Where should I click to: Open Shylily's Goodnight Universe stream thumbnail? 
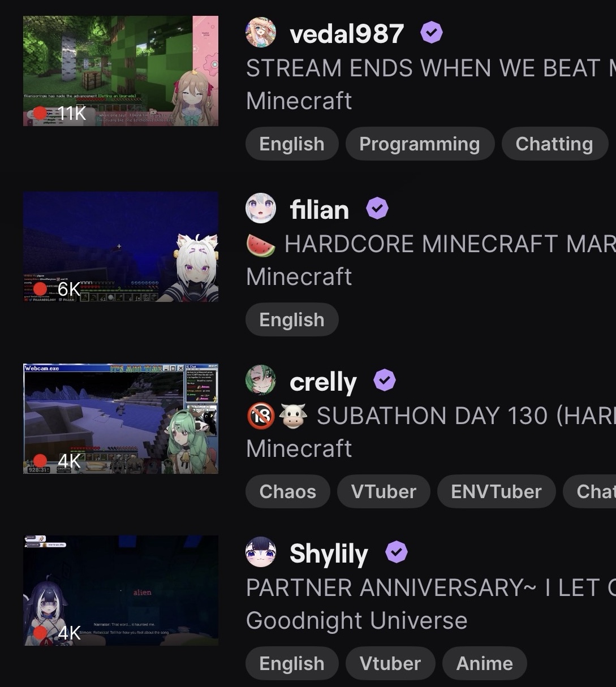[x=120, y=590]
